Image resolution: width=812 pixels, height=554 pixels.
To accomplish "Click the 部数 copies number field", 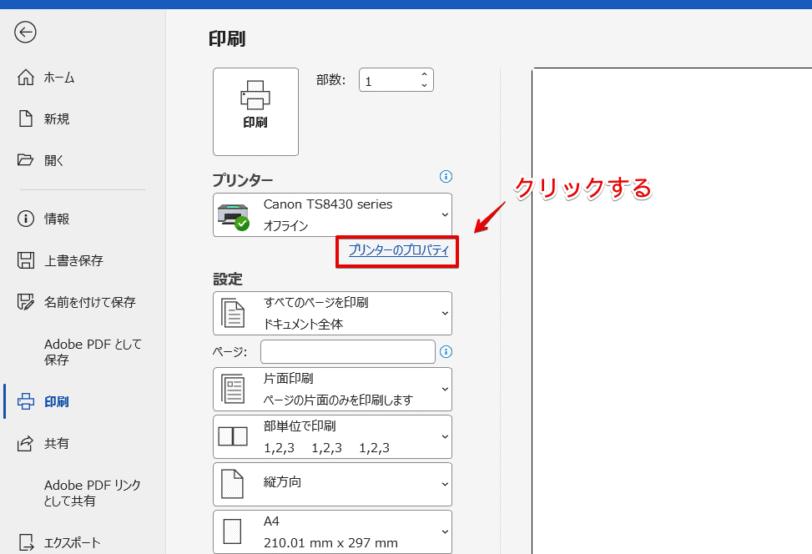I will pyautogui.click(x=396, y=80).
